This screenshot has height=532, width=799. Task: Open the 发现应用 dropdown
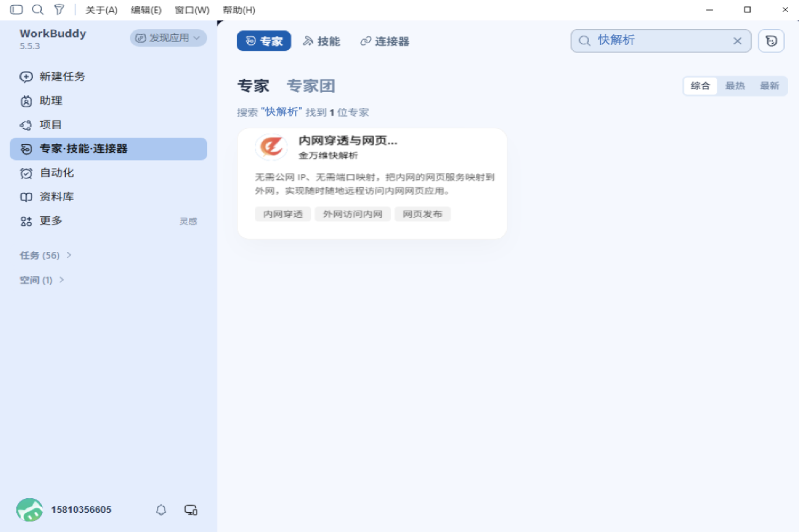(x=168, y=38)
